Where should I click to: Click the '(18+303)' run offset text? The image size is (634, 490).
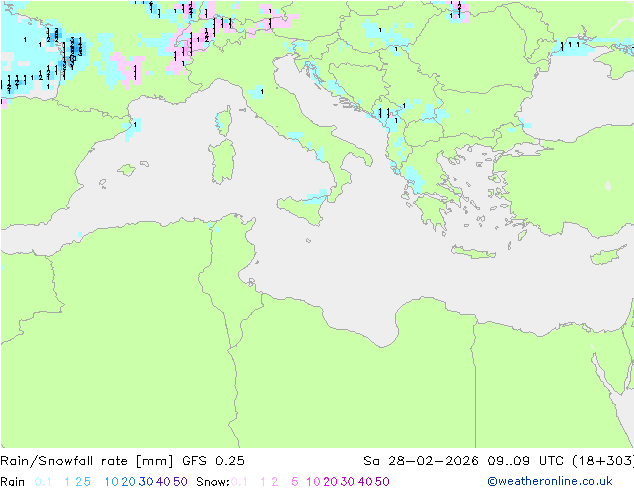(x=603, y=461)
